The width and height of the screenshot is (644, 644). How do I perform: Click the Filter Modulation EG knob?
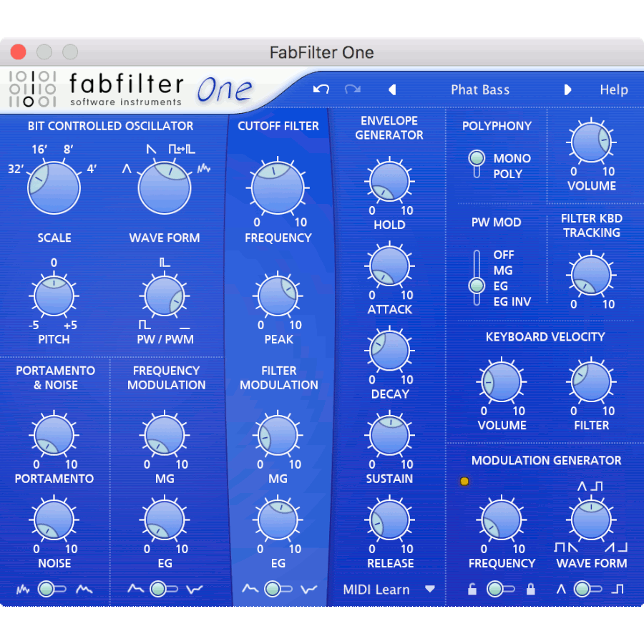(278, 520)
